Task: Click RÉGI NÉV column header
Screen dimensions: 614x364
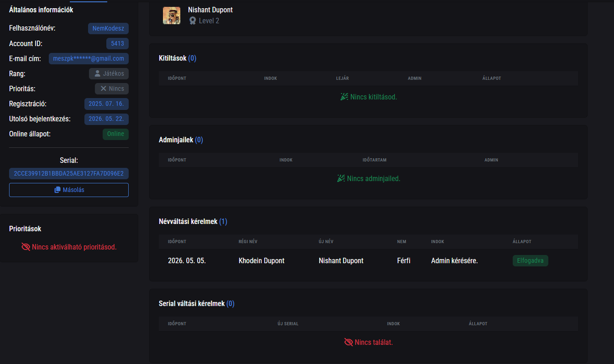Action: click(248, 242)
